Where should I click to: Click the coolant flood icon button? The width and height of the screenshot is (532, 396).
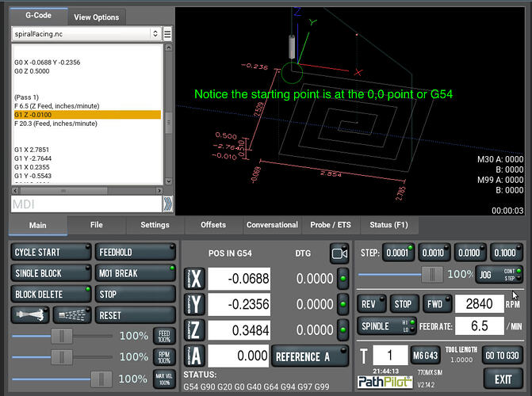(x=30, y=315)
